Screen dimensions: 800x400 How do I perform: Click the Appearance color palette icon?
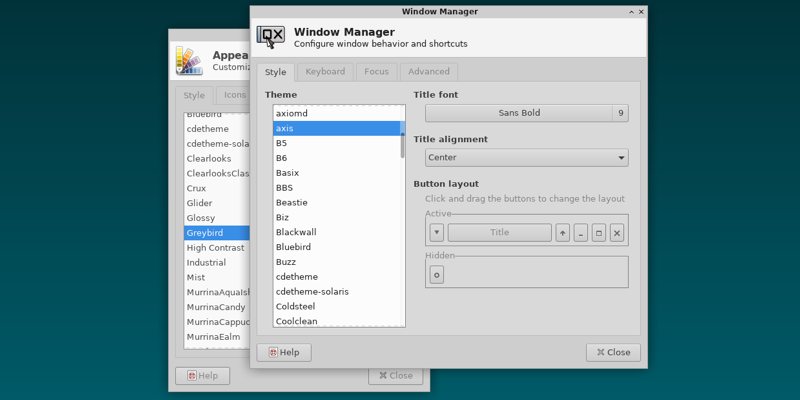[x=189, y=61]
